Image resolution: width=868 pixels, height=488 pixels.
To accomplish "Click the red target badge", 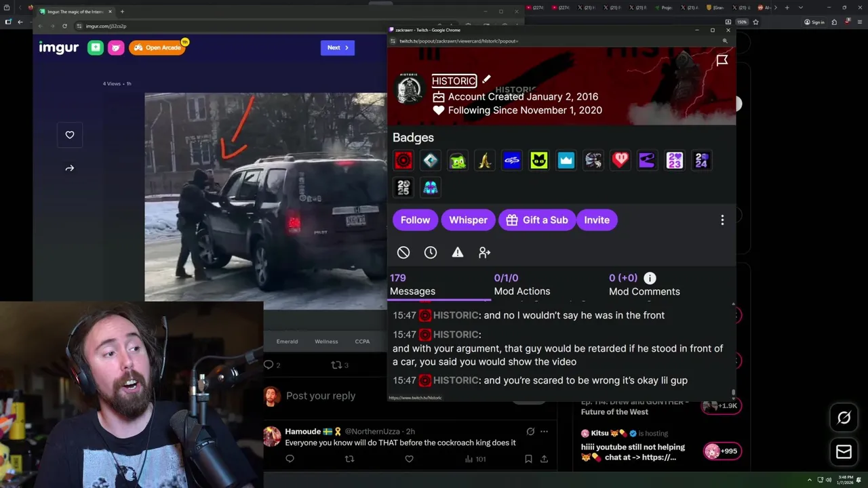I will point(403,161).
